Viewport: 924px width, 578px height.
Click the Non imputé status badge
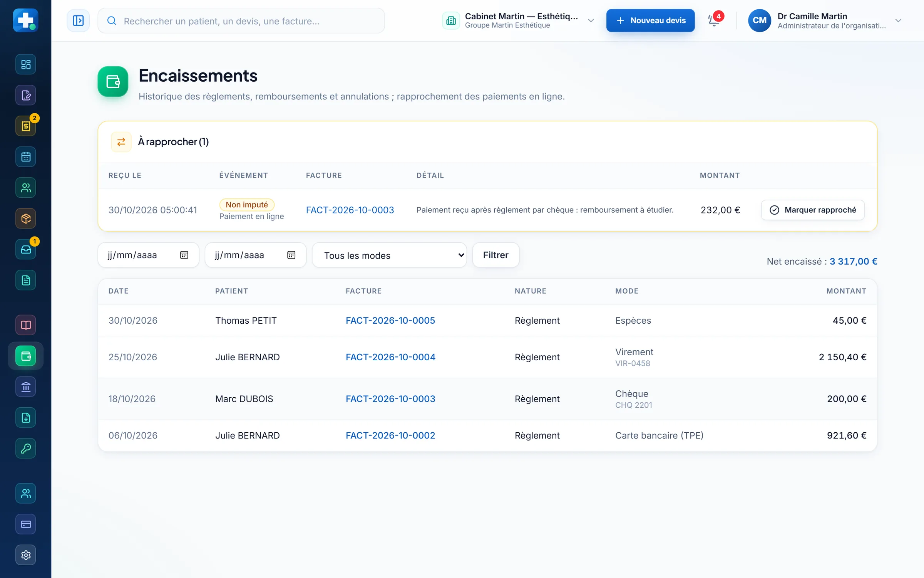pyautogui.click(x=247, y=205)
